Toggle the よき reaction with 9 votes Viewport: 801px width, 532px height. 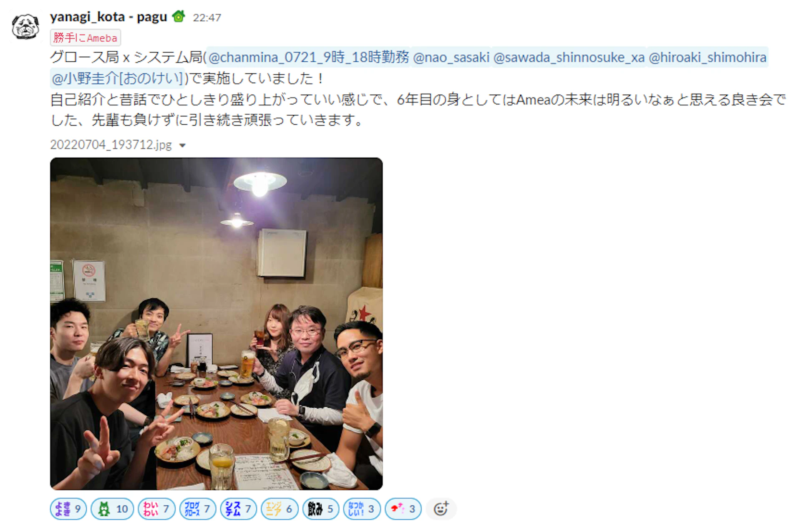click(x=68, y=509)
